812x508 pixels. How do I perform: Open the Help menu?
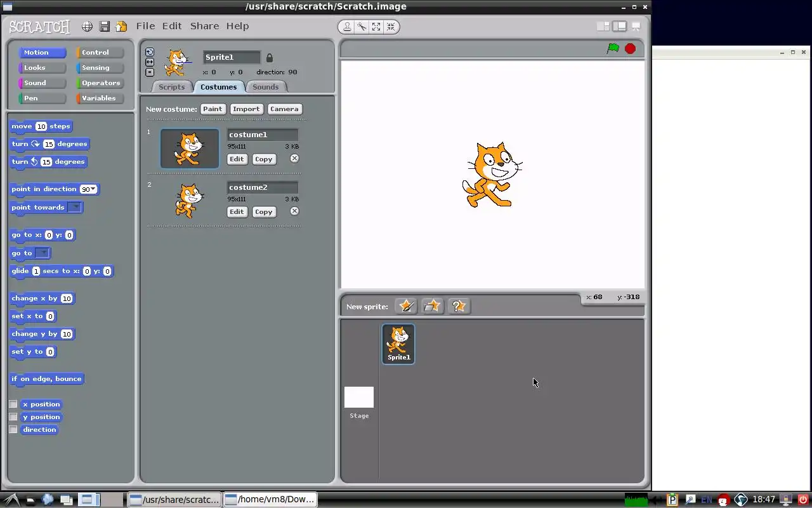point(237,26)
